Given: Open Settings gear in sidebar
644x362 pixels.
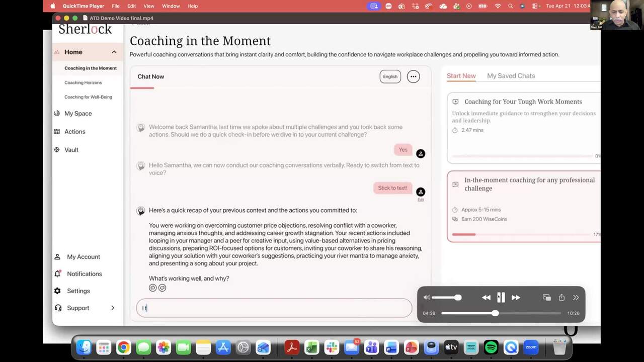Looking at the screenshot, I should coord(57,291).
